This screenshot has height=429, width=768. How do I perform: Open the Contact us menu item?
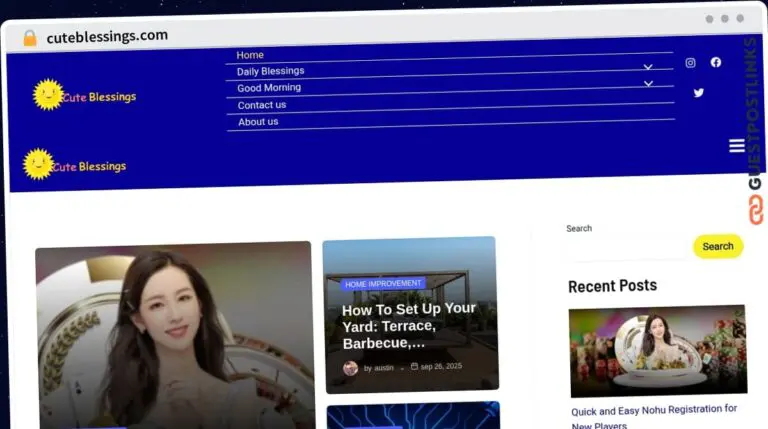pyautogui.click(x=261, y=105)
